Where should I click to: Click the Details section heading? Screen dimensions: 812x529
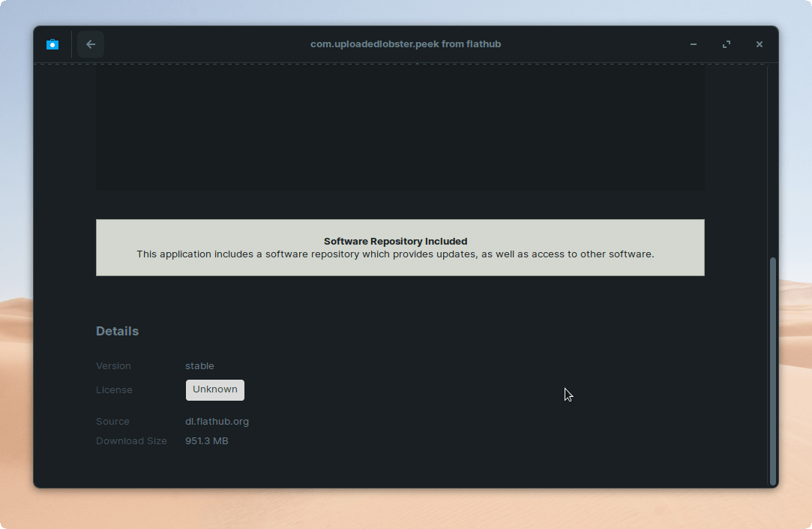pos(117,331)
